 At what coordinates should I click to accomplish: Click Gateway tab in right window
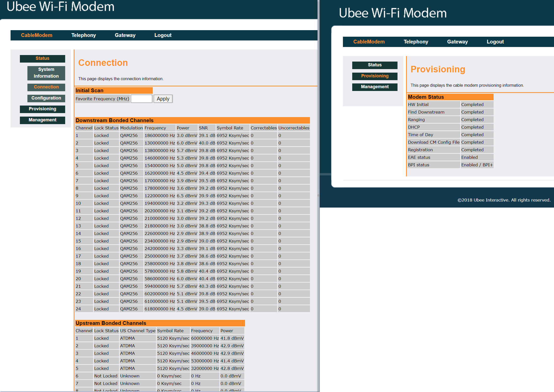click(457, 42)
